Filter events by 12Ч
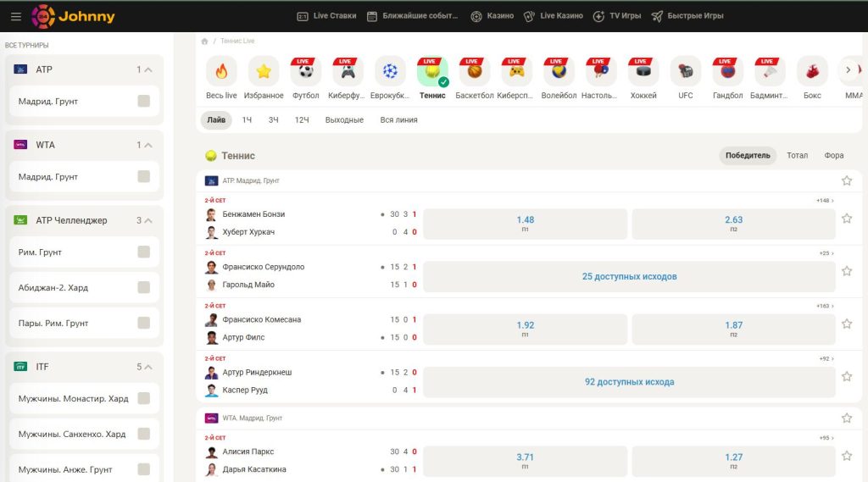The height and width of the screenshot is (482, 868). click(x=302, y=119)
